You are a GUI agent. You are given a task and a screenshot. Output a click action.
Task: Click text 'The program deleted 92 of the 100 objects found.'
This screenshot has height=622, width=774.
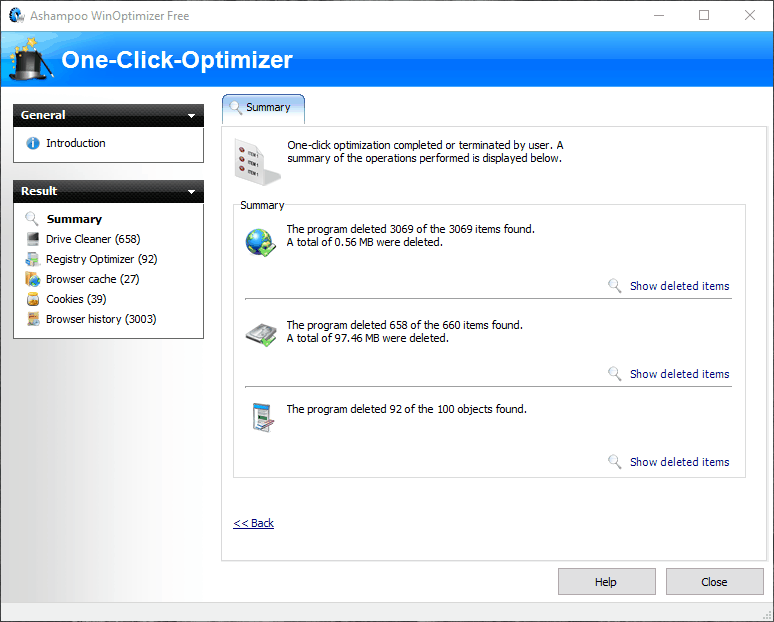click(406, 409)
